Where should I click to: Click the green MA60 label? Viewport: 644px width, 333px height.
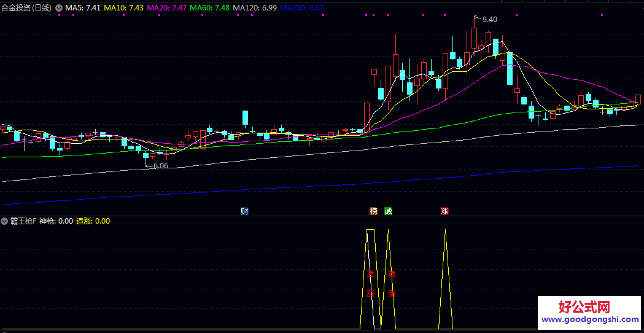click(210, 8)
